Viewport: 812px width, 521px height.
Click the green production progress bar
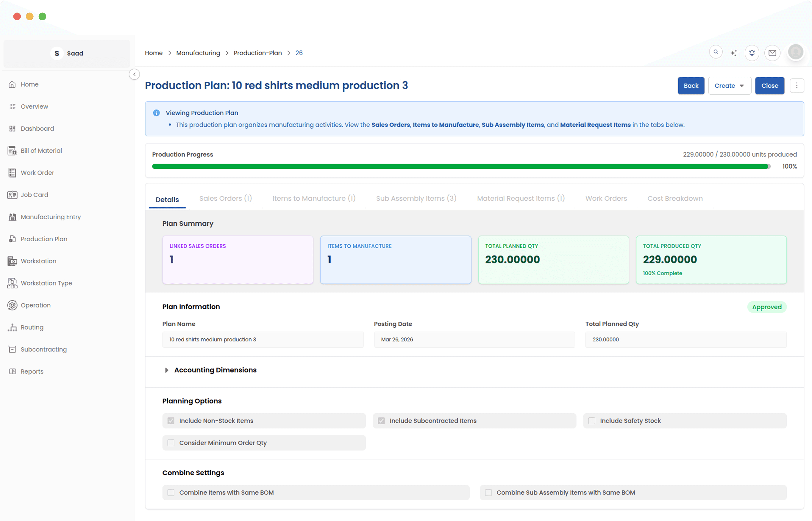click(x=460, y=167)
